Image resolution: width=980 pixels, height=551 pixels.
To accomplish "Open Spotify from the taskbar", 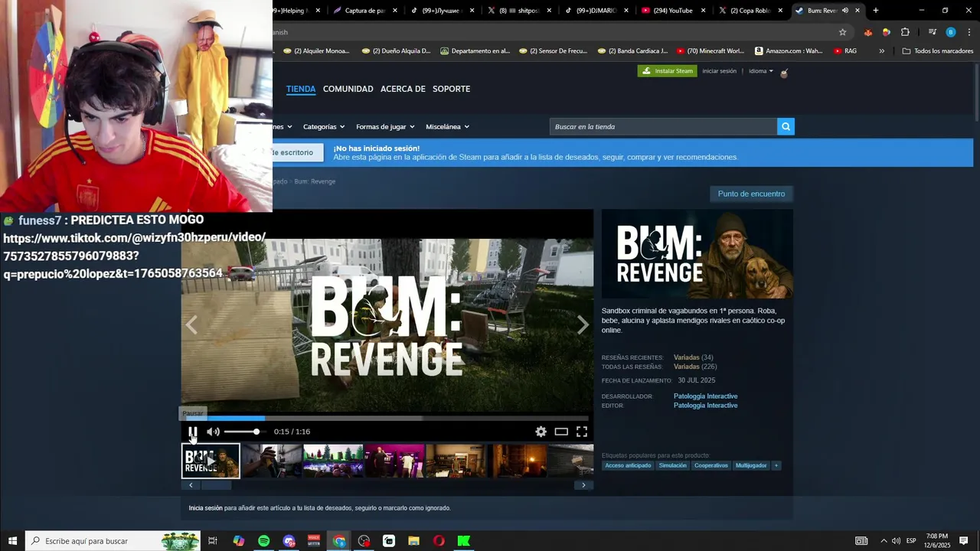I will [x=263, y=541].
